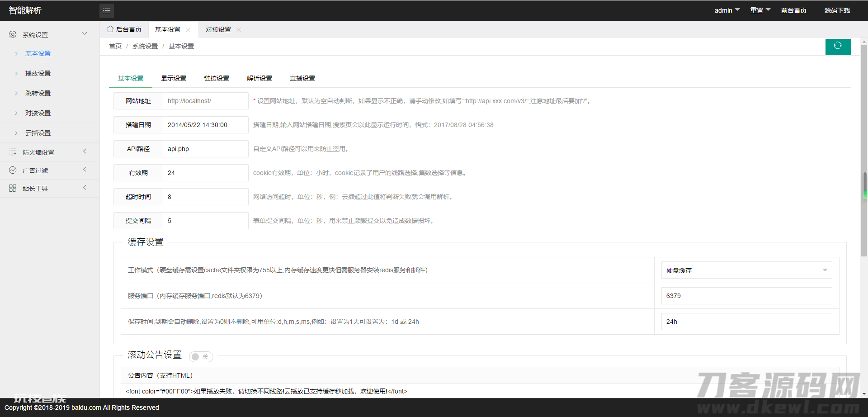
Task: Open the admin user dropdown menu
Action: point(726,10)
